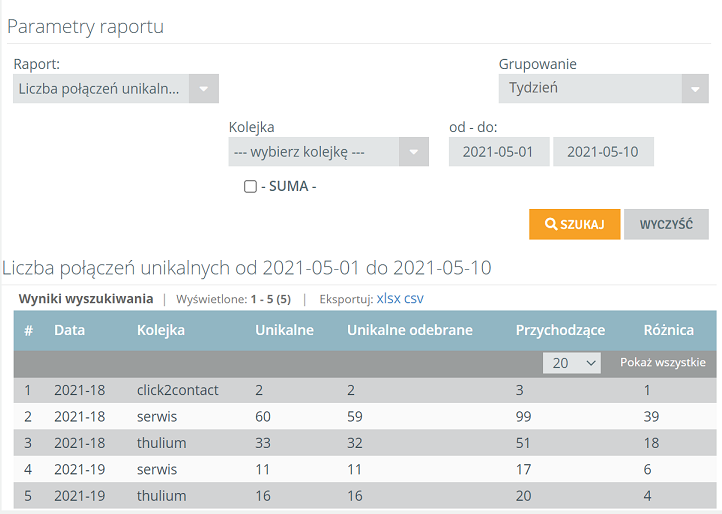Click Pokaż wszystkie link
Screen dimensions: 722x514
(663, 362)
